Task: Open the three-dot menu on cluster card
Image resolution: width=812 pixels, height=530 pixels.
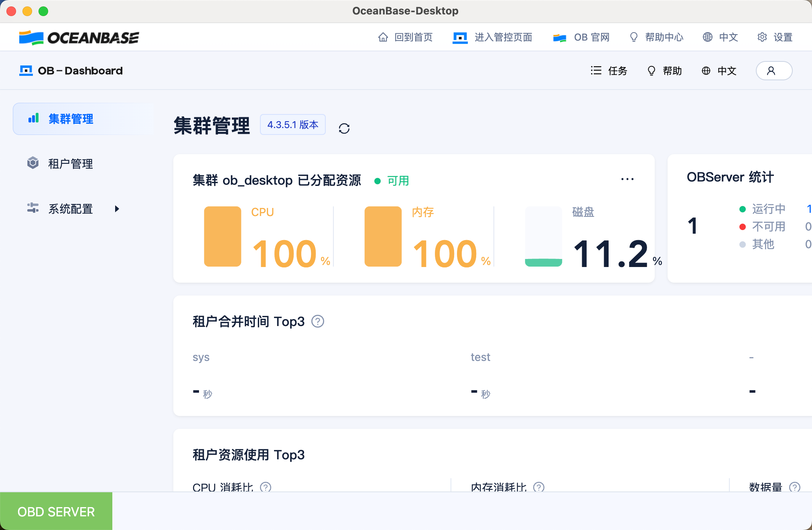Action: (x=627, y=179)
